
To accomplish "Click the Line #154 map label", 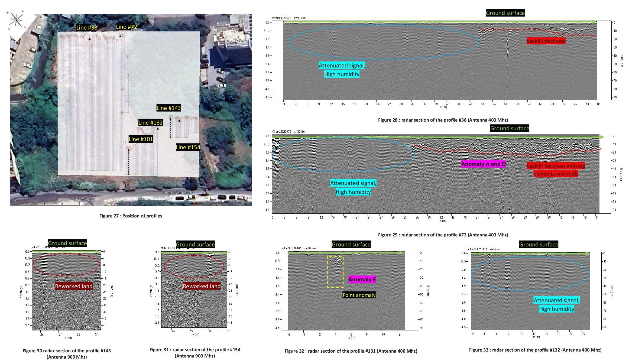I will coord(188,147).
